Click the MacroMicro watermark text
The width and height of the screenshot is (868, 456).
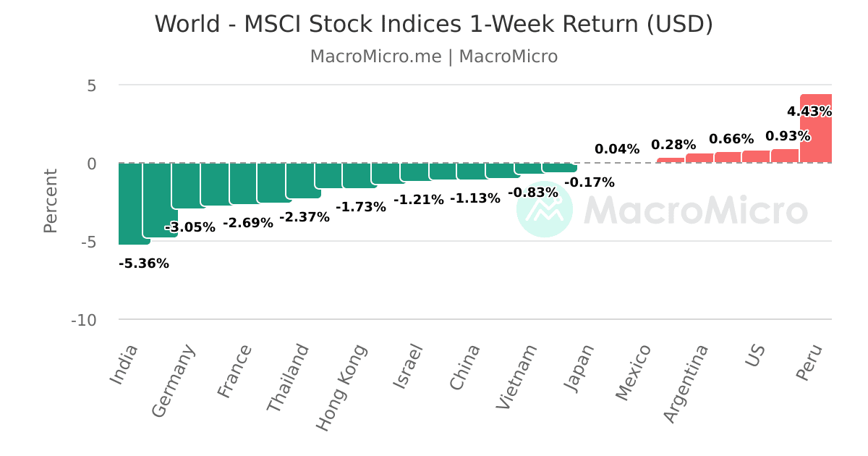(x=696, y=210)
